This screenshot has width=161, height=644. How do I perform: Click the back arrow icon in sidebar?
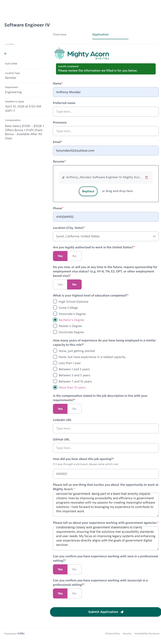pos(5,54)
